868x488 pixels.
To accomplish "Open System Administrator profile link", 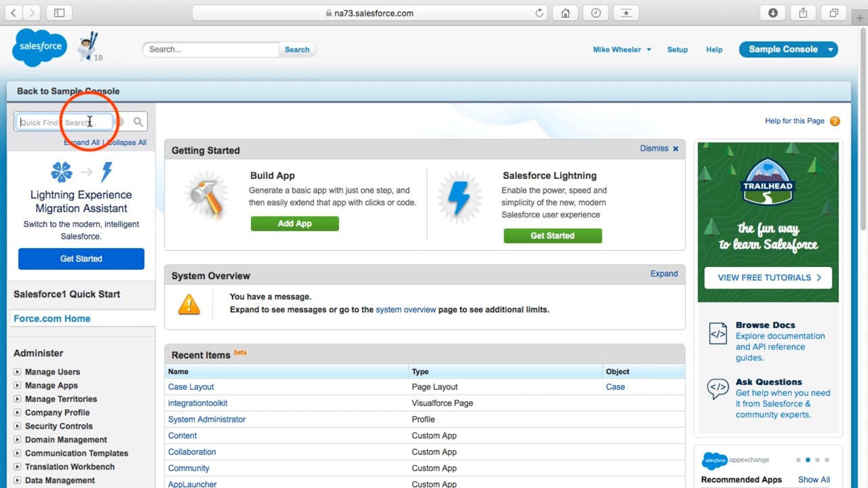I will 207,420.
